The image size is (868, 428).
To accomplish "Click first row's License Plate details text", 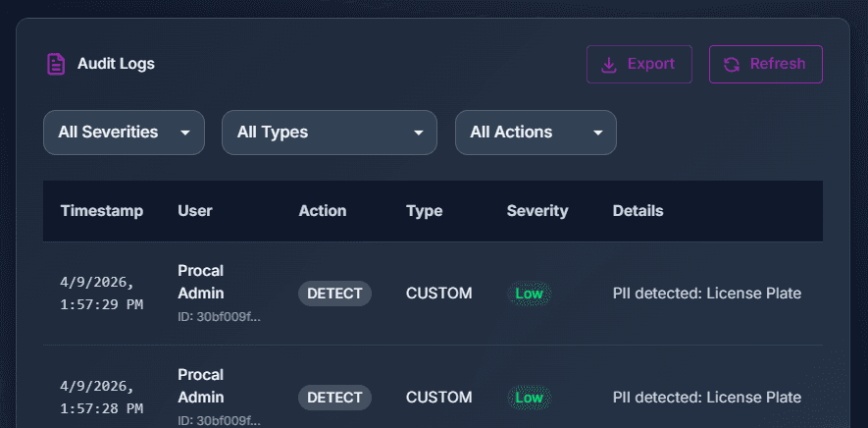I will pyautogui.click(x=707, y=294).
